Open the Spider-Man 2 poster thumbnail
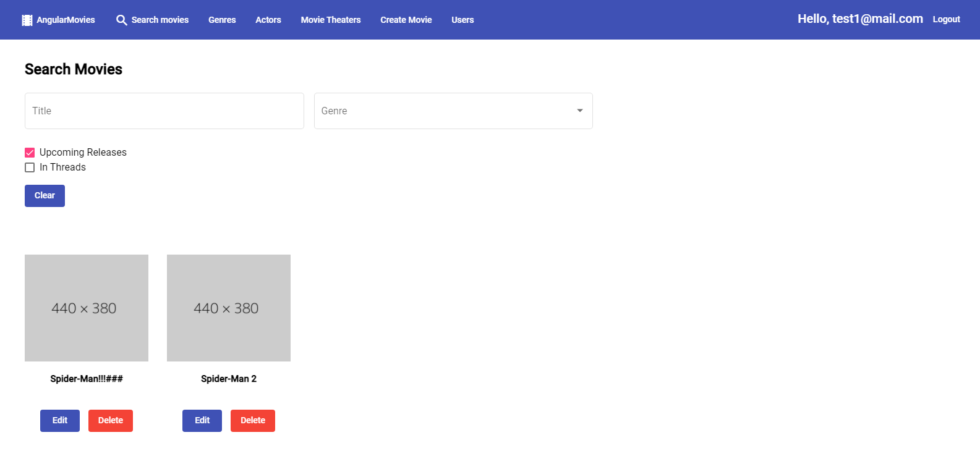Viewport: 980px width, 469px height. point(229,308)
